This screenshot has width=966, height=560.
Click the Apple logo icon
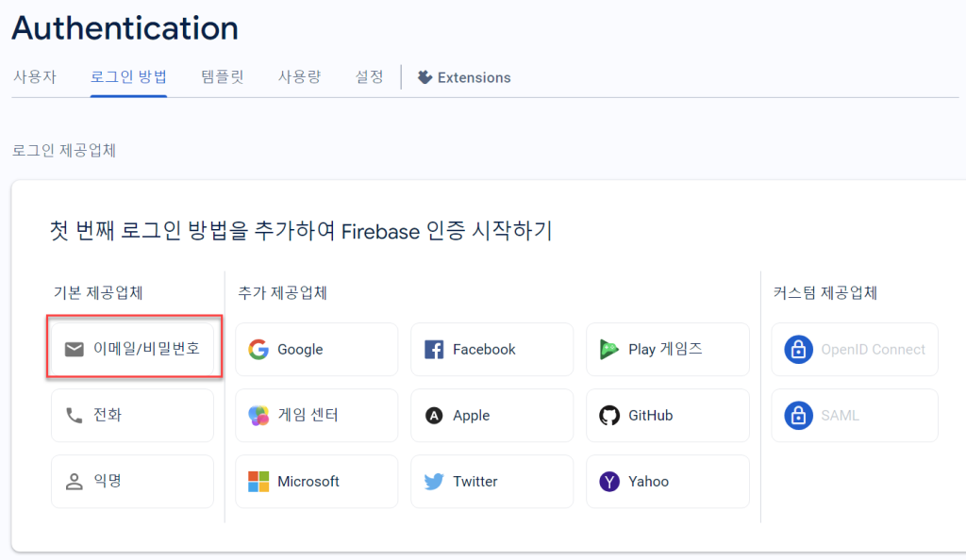point(434,416)
